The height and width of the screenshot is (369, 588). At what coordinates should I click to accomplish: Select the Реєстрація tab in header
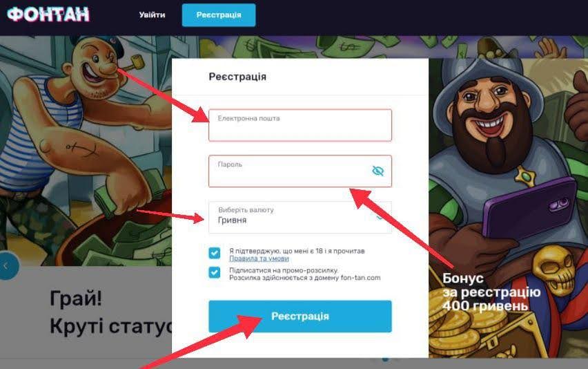click(x=219, y=15)
